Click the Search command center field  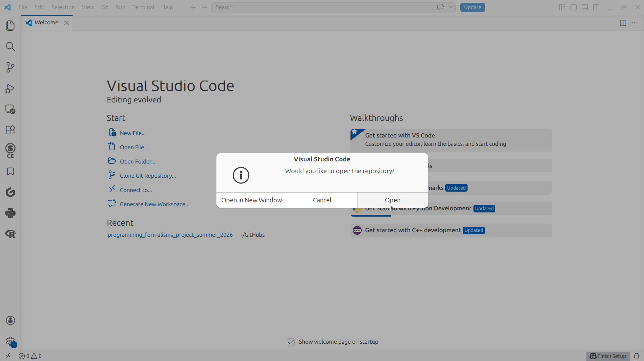322,7
